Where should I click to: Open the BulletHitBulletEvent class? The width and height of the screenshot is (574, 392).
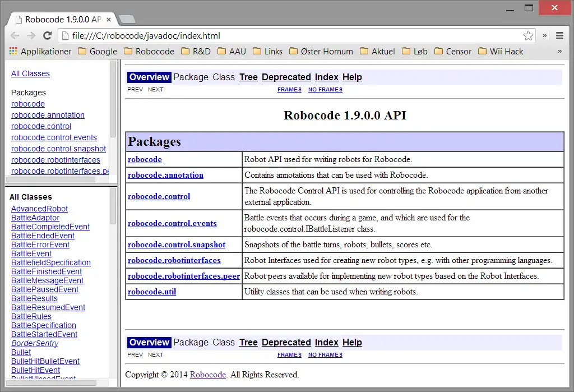click(x=45, y=361)
